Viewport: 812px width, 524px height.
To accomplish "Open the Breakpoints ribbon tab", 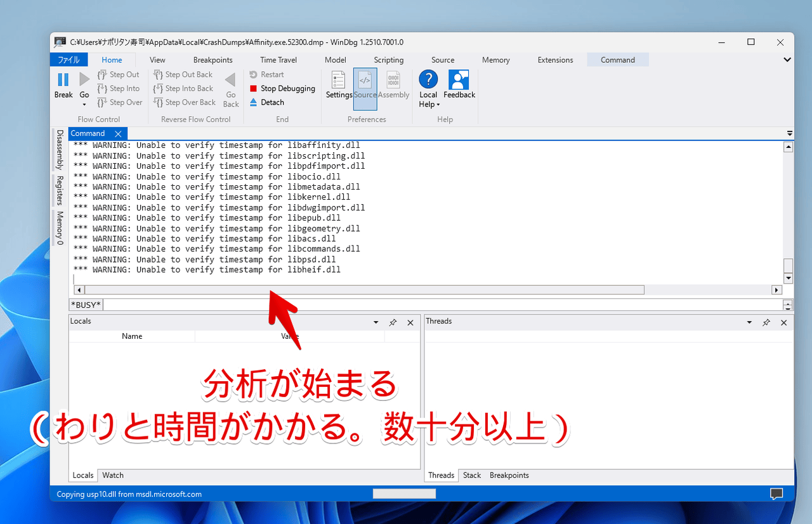I will [213, 60].
